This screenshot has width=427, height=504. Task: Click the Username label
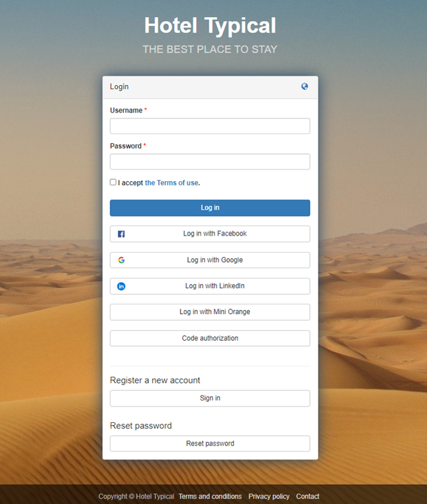click(126, 110)
